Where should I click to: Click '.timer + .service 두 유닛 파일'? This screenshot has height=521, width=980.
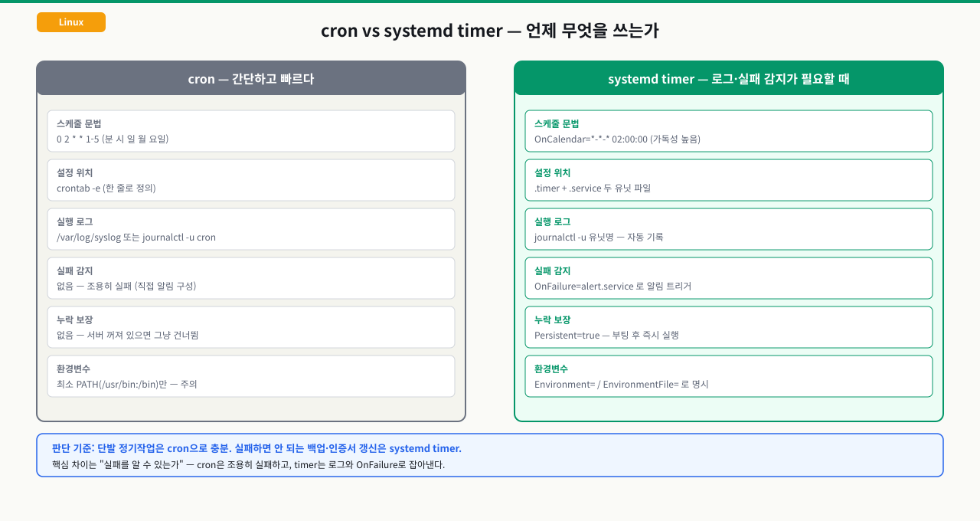[x=593, y=188]
